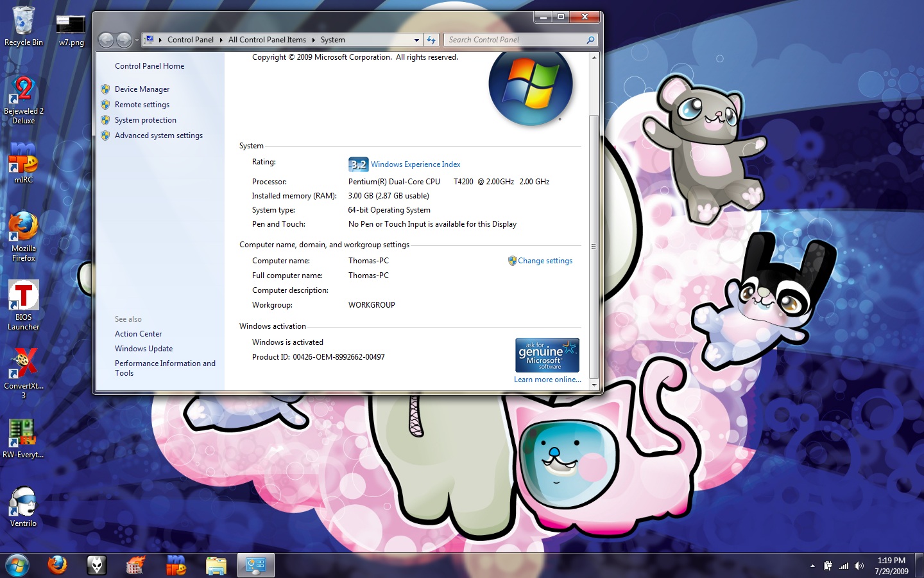Launch Bejeweled 2 Deluxe shortcut
This screenshot has height=578, width=924.
coord(24,100)
